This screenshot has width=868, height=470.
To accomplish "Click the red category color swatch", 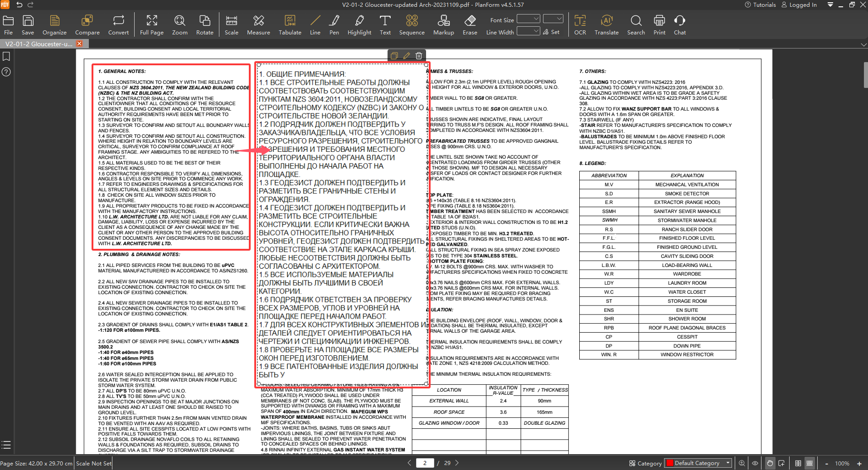I will [x=669, y=463].
